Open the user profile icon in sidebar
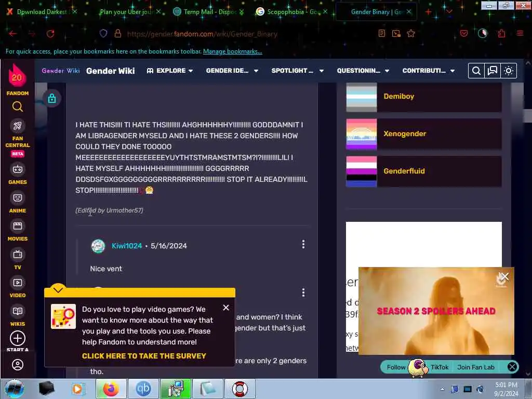Screen dimensions: 532x399 [x=18, y=365]
